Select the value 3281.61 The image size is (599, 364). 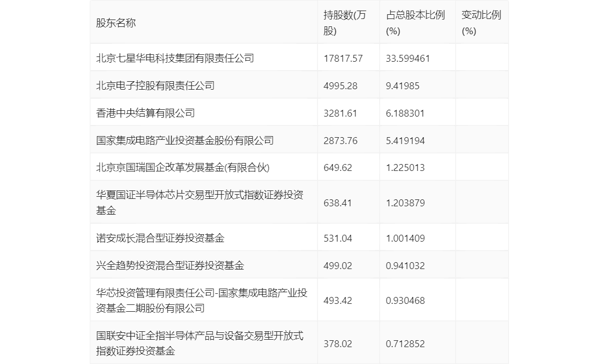point(340,113)
